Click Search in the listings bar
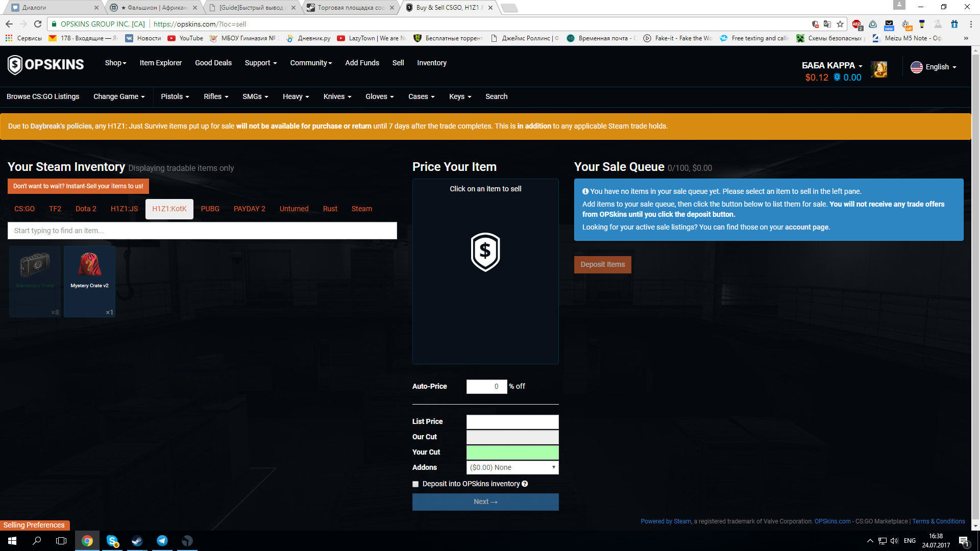This screenshot has height=551, width=980. click(x=497, y=96)
